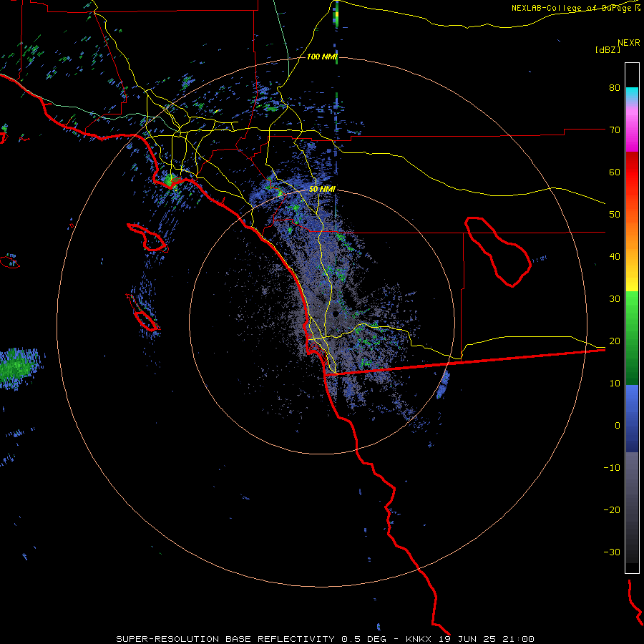
Task: Click the black radar site dot at ring center
Action: coord(336,314)
